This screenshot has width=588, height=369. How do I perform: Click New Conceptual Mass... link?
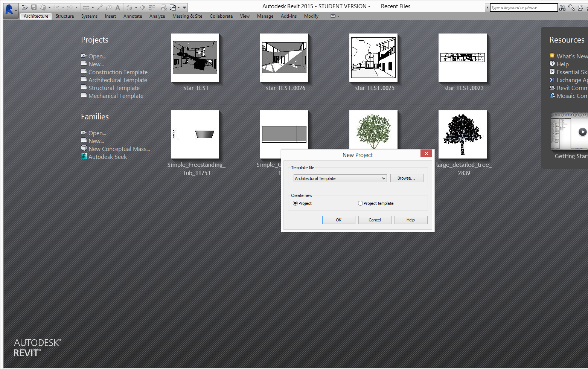pos(119,149)
